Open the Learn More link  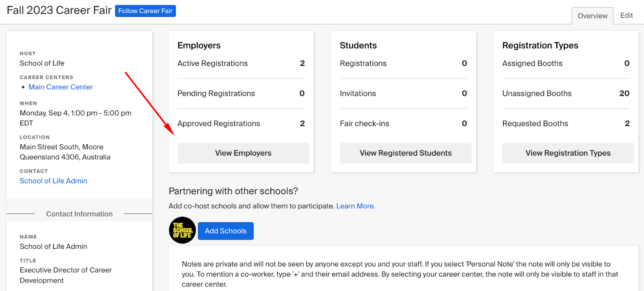click(356, 206)
